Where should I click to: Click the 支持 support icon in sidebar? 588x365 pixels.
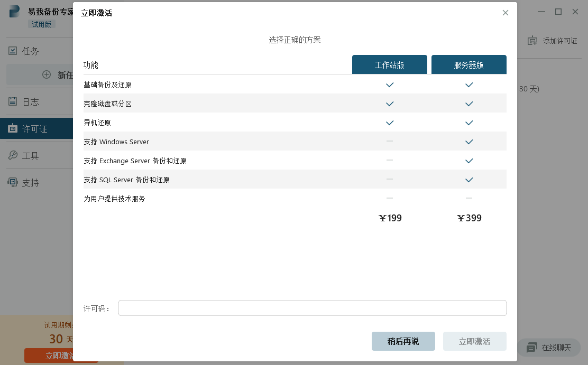[13, 183]
